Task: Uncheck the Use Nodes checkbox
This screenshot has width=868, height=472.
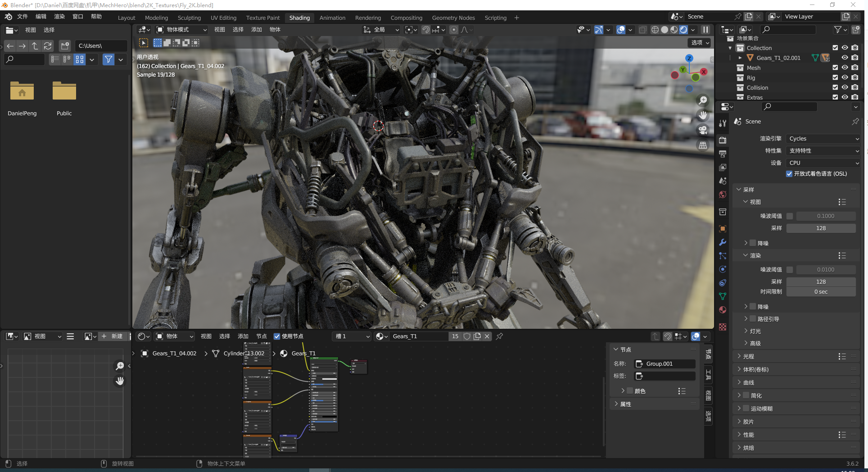Action: [277, 336]
